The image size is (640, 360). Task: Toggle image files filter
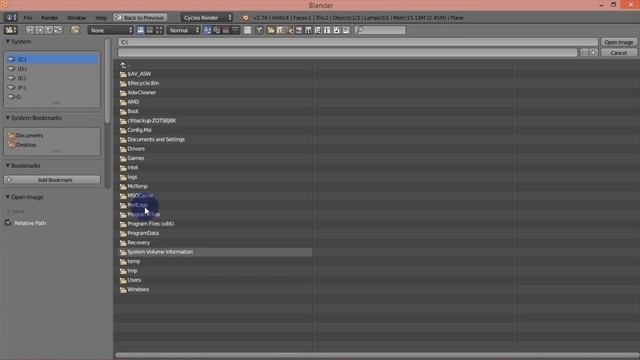(299, 30)
